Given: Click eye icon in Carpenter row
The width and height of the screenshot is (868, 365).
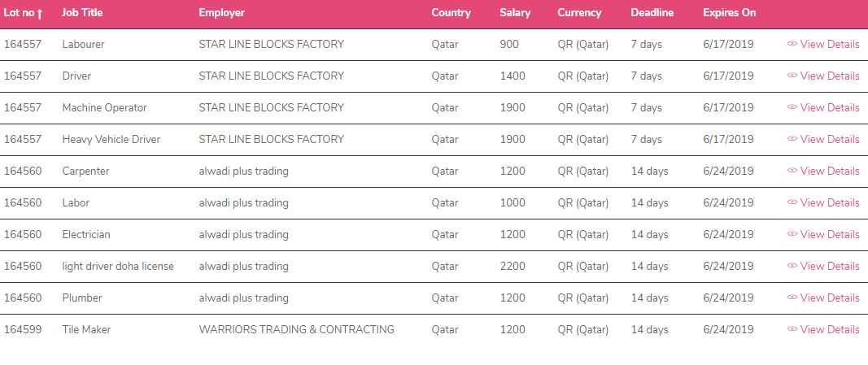Looking at the screenshot, I should pos(792,172).
